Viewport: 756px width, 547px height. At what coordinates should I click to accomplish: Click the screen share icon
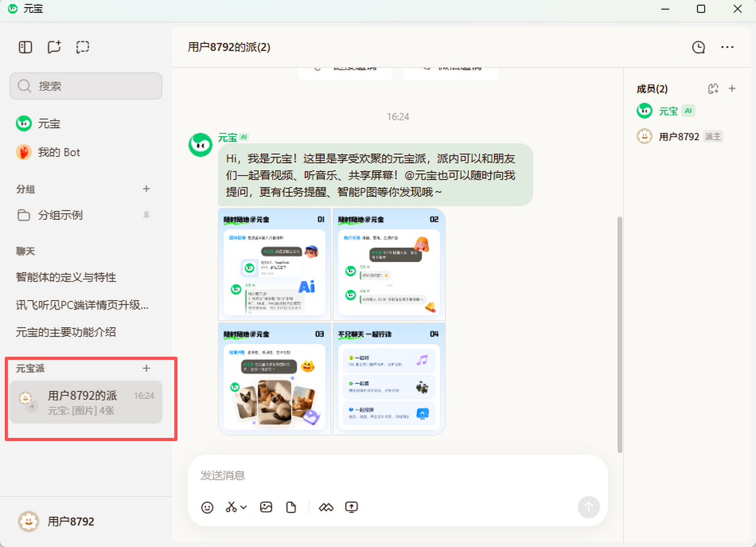[x=352, y=507]
